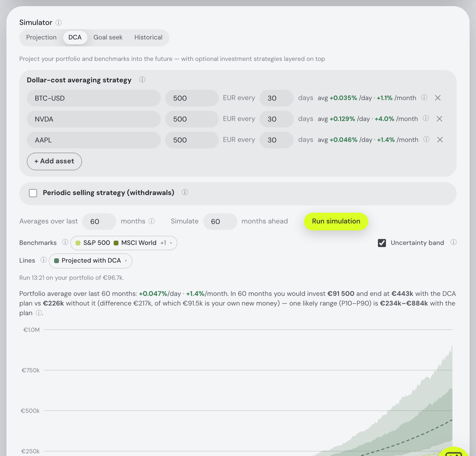This screenshot has width=476, height=456.
Task: Remove the NVDA asset row
Action: [439, 119]
